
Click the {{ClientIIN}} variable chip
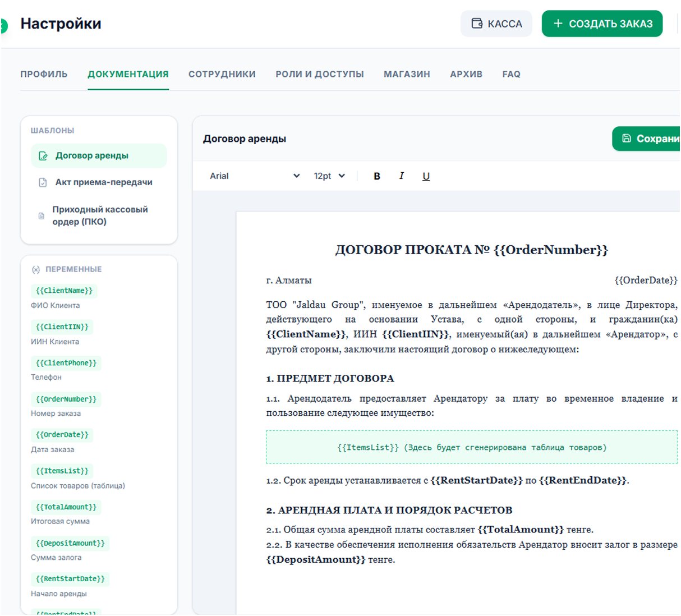click(62, 327)
